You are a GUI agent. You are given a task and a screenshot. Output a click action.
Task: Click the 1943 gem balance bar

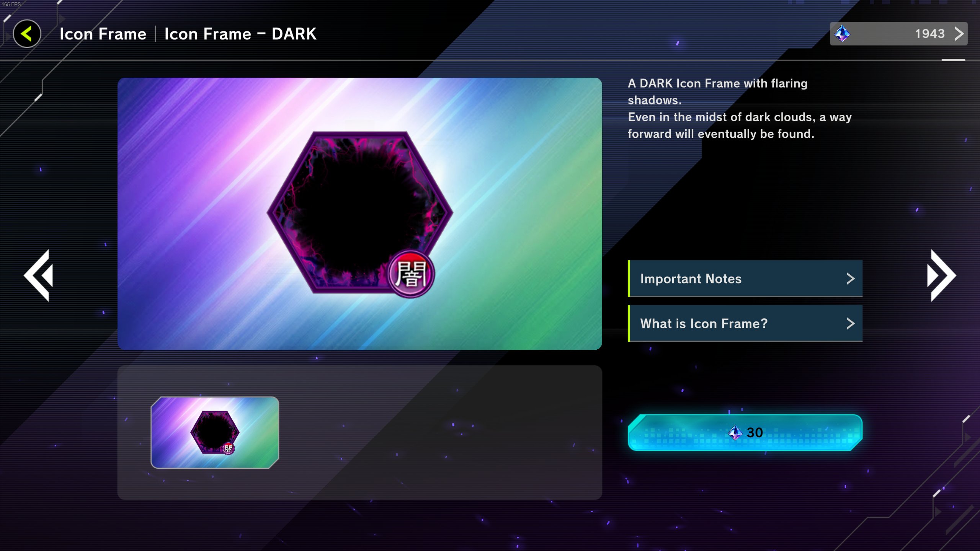coord(898,34)
